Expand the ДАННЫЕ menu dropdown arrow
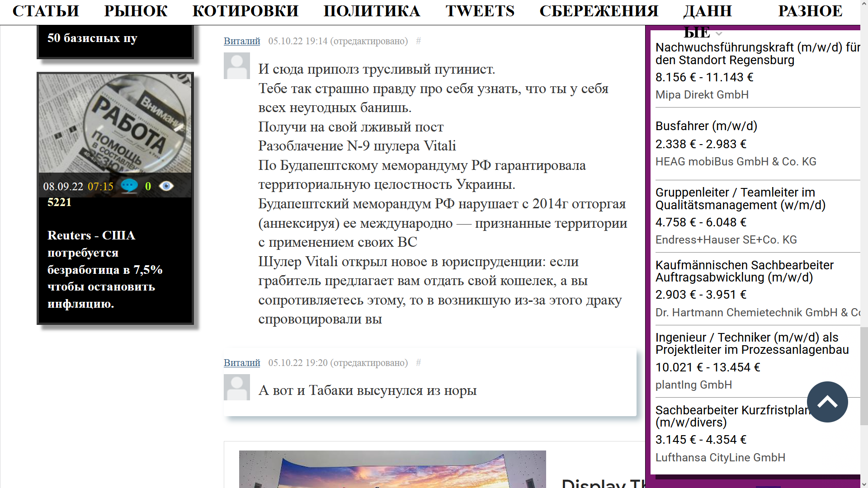Screen dimensions: 868x488 click(x=719, y=33)
